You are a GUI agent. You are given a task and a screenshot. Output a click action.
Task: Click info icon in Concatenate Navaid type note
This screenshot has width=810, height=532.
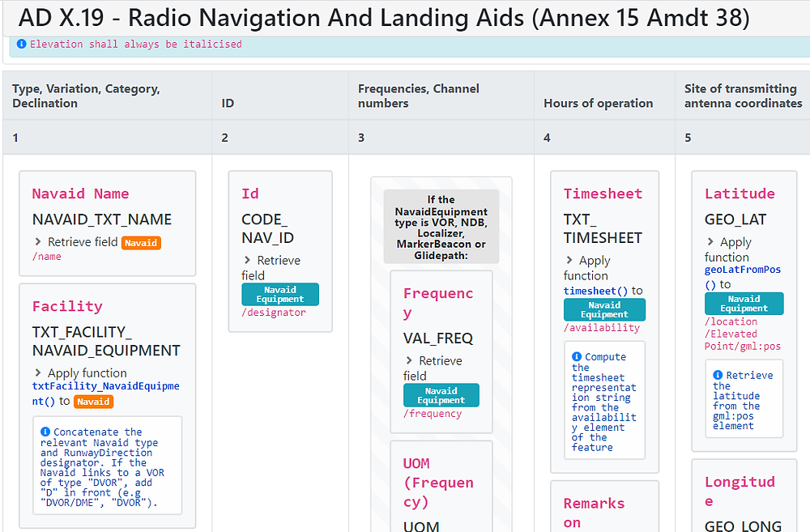[45, 432]
